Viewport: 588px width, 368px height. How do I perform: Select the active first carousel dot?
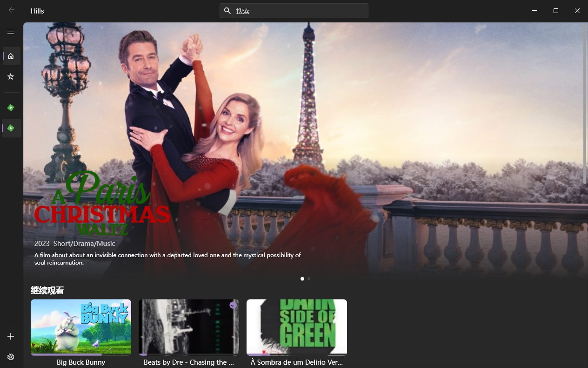click(302, 279)
